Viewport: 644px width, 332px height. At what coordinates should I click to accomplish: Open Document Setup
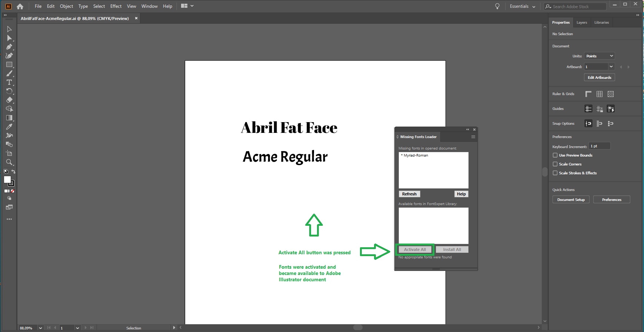tap(571, 199)
